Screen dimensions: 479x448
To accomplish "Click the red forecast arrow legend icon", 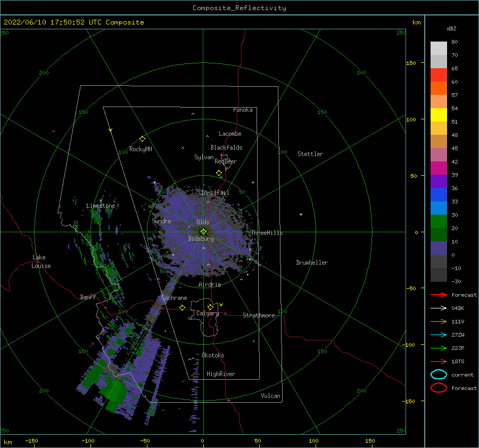I will [x=439, y=295].
